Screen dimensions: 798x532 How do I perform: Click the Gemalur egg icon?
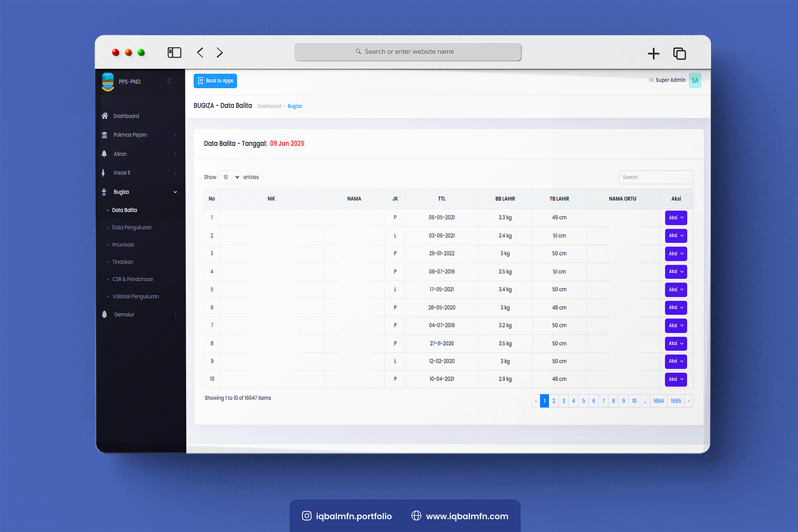click(x=104, y=314)
